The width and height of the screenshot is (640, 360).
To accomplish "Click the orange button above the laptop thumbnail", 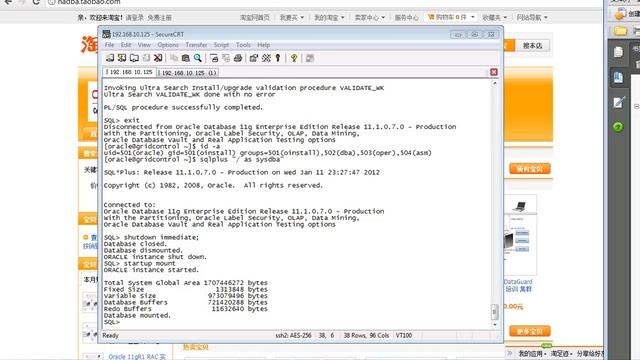I will coord(530,169).
